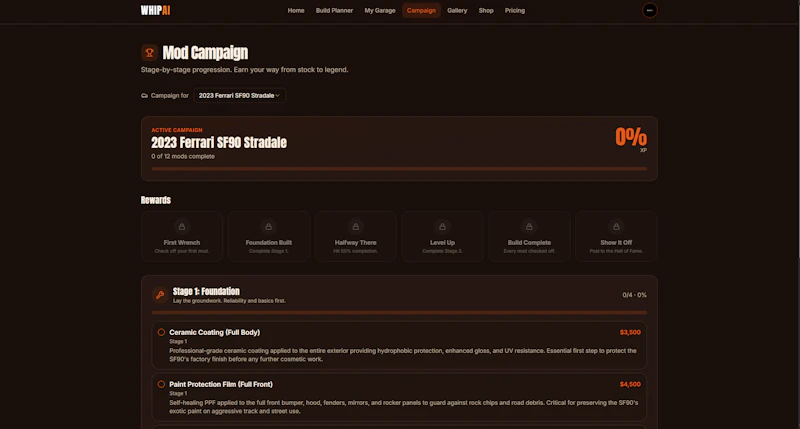
Task: Open My Garage
Action: (380, 10)
